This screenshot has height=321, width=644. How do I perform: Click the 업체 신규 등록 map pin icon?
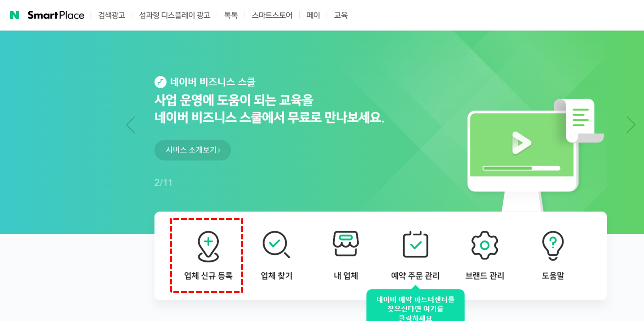tap(208, 246)
